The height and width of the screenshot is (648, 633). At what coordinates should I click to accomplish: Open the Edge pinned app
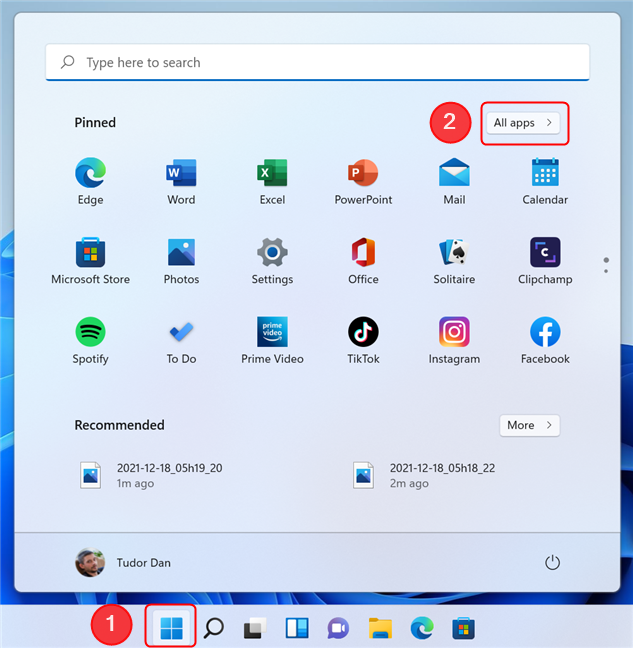point(90,181)
